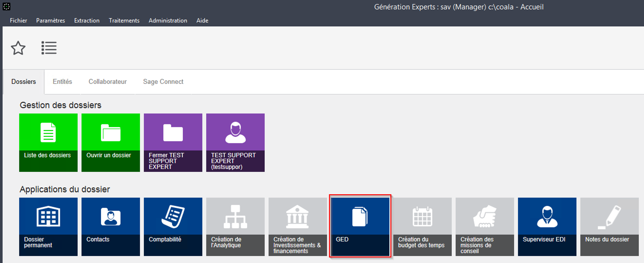Launch the Dossier permanent application
Image resolution: width=644 pixels, height=263 pixels.
coord(48,227)
